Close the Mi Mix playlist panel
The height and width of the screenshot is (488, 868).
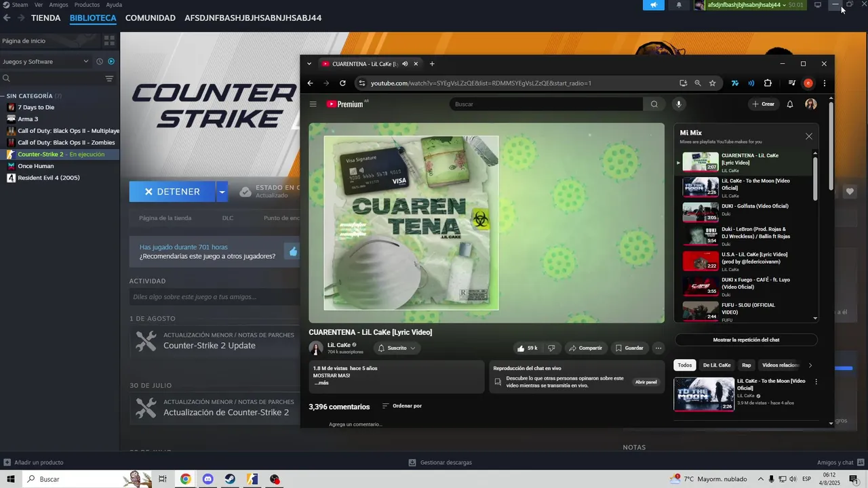click(x=808, y=136)
